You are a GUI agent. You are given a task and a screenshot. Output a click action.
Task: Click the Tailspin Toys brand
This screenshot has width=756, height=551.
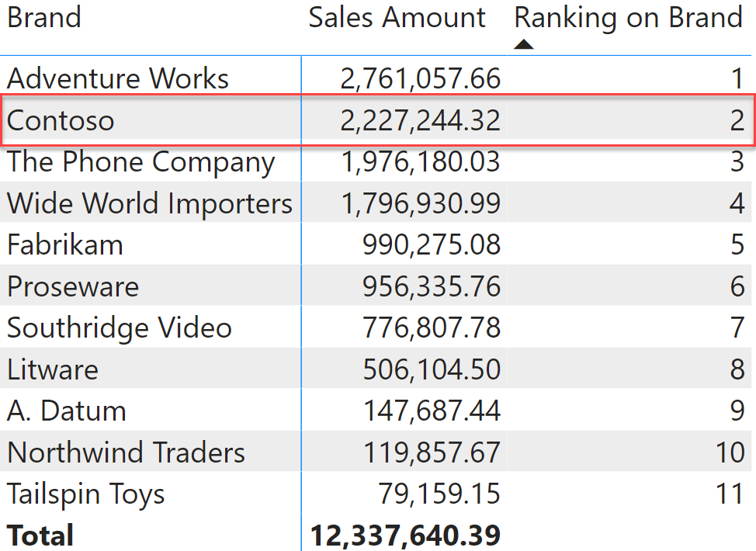(x=86, y=494)
